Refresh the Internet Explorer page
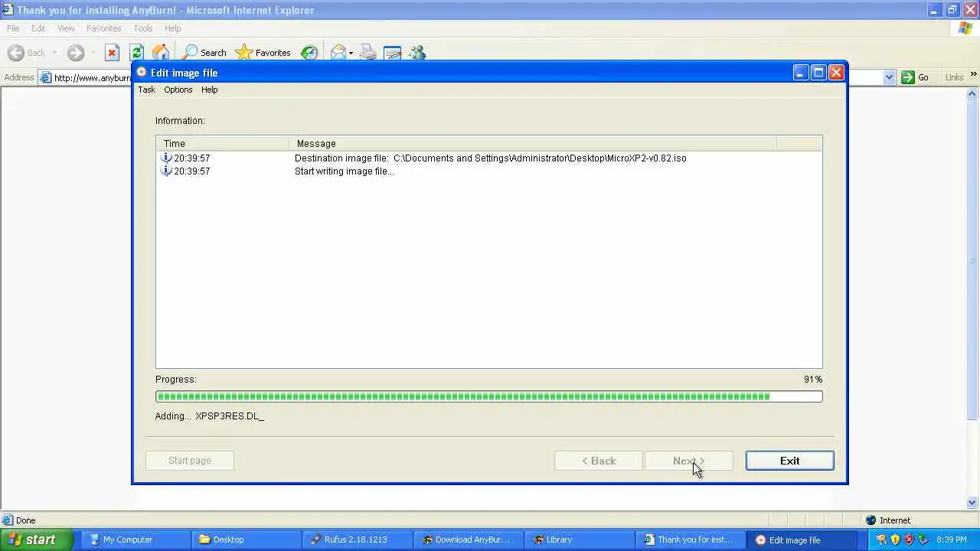The height and width of the screenshot is (551, 980). click(x=136, y=53)
